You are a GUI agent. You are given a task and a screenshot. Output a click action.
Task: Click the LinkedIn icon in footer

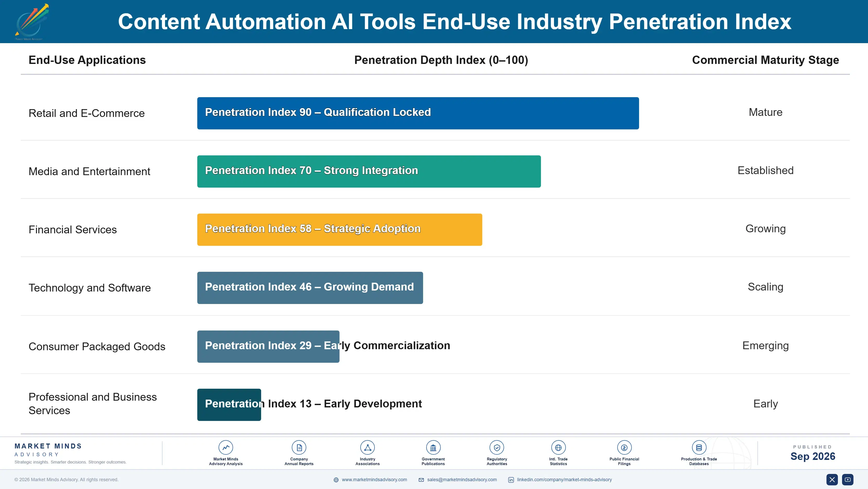point(511,480)
